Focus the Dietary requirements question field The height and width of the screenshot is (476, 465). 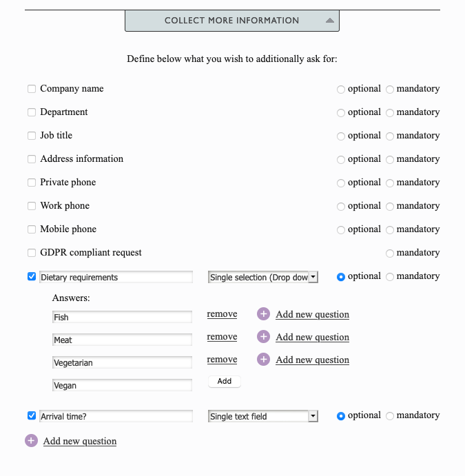coord(116,277)
